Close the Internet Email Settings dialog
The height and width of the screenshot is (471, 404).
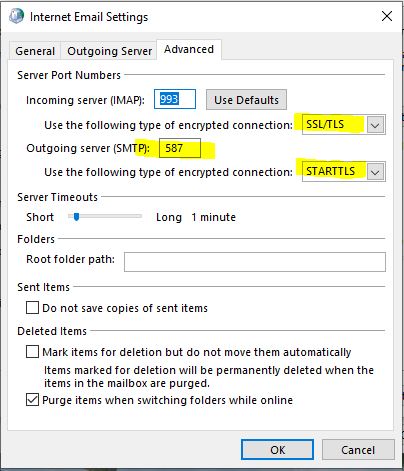coord(387,16)
